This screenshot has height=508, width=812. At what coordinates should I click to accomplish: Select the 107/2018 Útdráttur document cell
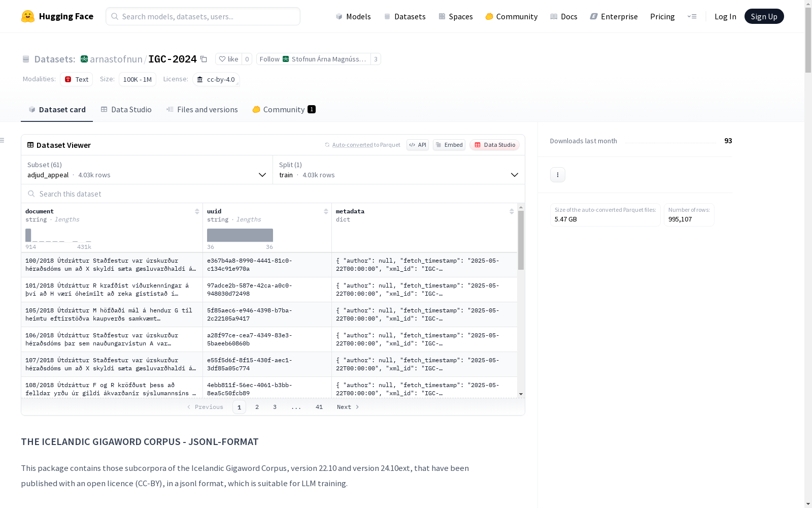pos(112,364)
